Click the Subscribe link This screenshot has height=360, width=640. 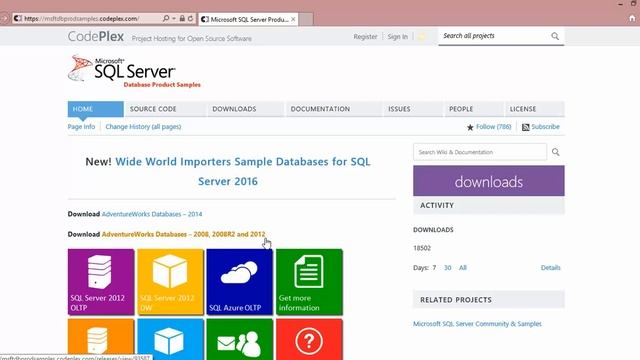(x=545, y=127)
